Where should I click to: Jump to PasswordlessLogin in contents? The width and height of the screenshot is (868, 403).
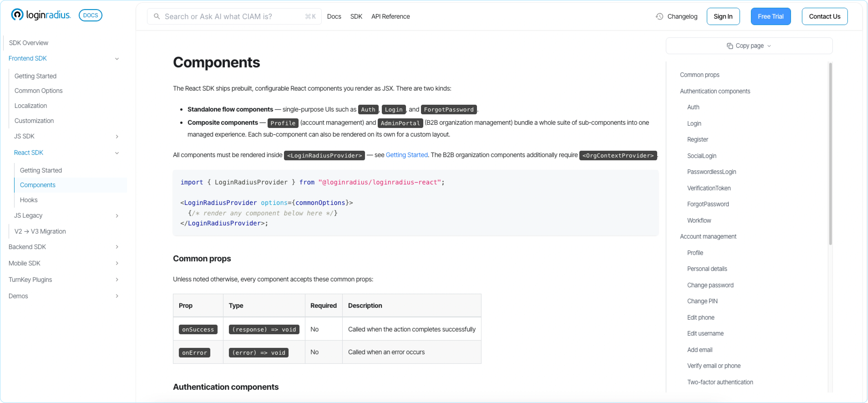pos(712,172)
